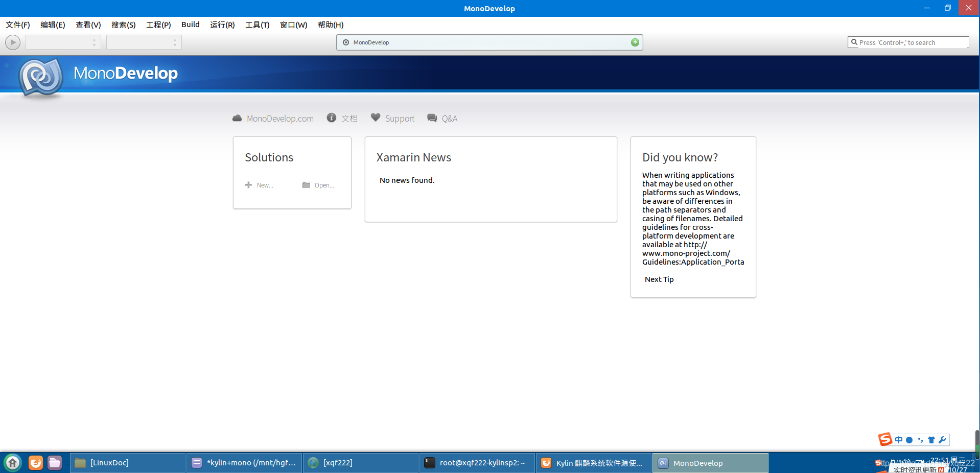Open the 工具(T) menu
Screen dimensions: 980x473
click(257, 25)
